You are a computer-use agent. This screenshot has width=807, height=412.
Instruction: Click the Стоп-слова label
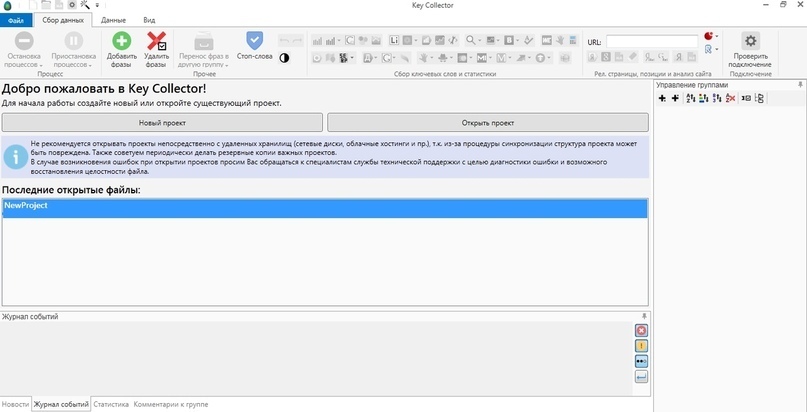pos(254,56)
